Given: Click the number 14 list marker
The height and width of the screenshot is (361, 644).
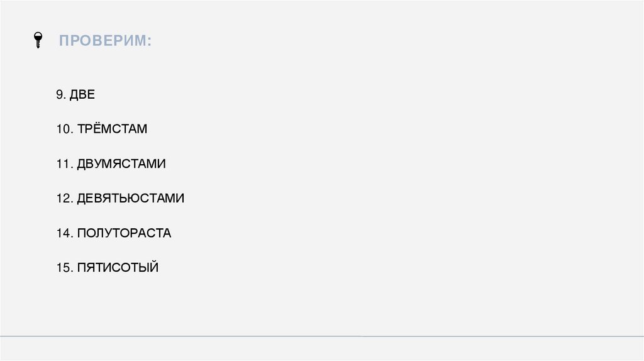Looking at the screenshot, I should 64,233.
